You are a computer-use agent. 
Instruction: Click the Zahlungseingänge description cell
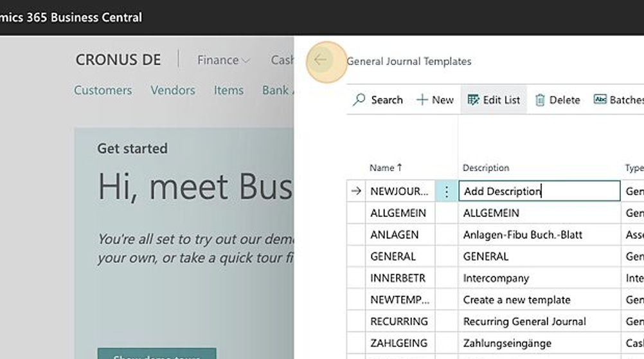[x=539, y=343]
